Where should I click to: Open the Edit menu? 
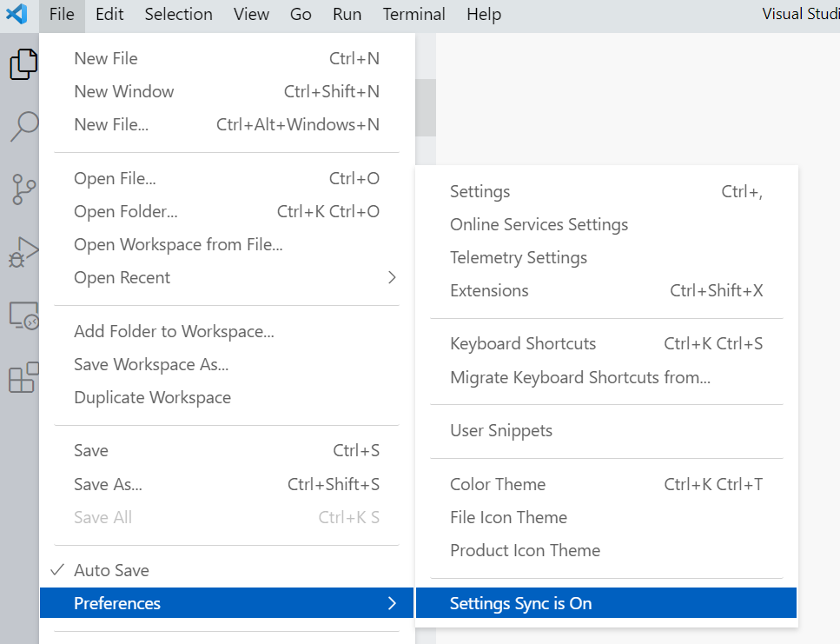(109, 15)
